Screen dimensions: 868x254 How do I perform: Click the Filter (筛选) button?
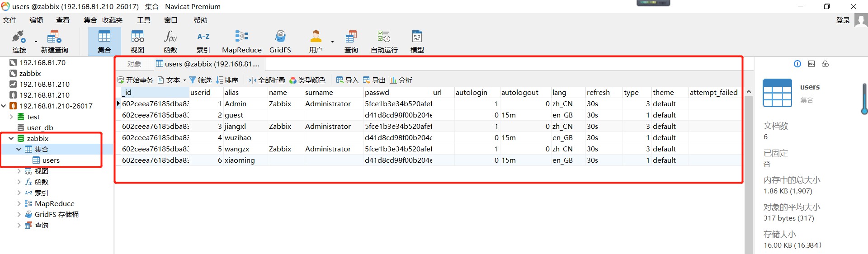200,80
